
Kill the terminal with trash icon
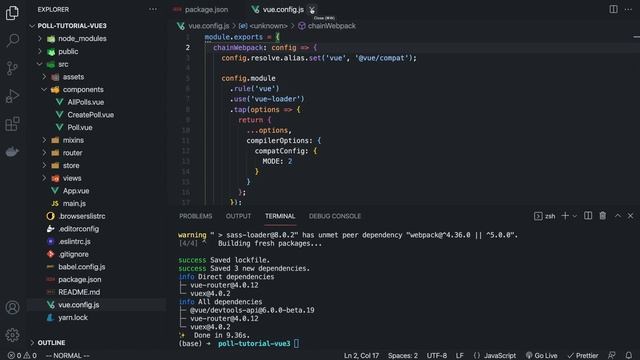pos(602,216)
